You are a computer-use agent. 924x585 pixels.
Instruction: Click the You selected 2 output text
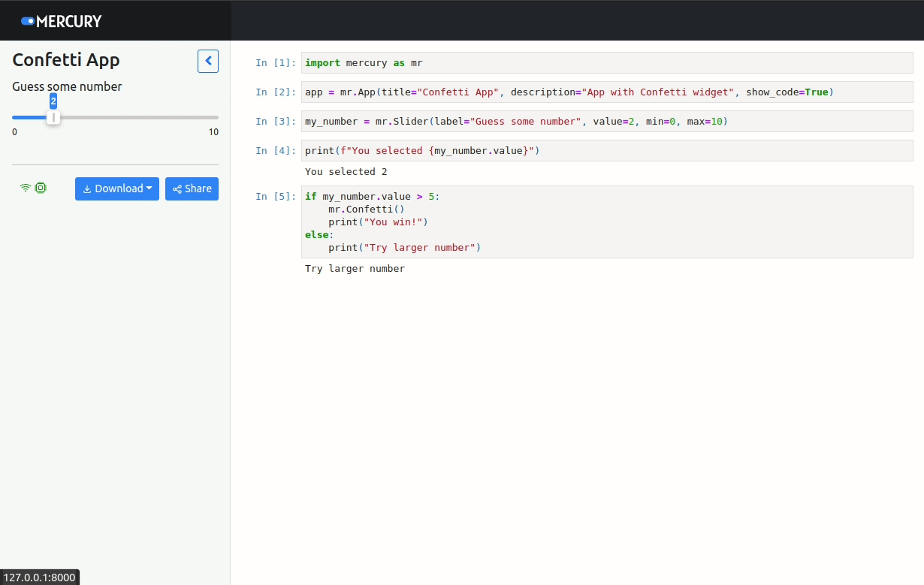pyautogui.click(x=344, y=171)
